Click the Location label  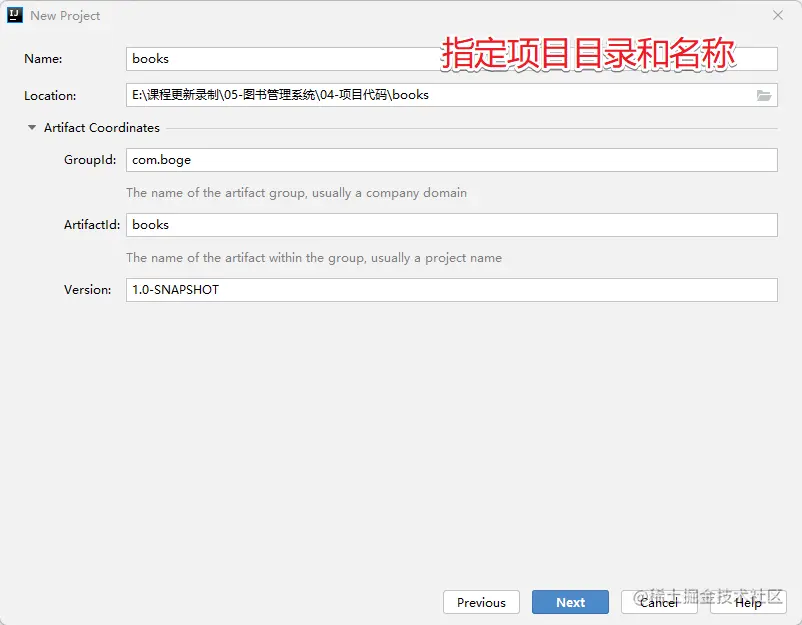(x=49, y=95)
